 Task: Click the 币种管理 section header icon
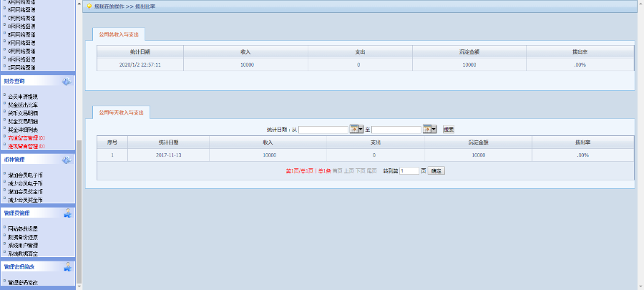67,160
